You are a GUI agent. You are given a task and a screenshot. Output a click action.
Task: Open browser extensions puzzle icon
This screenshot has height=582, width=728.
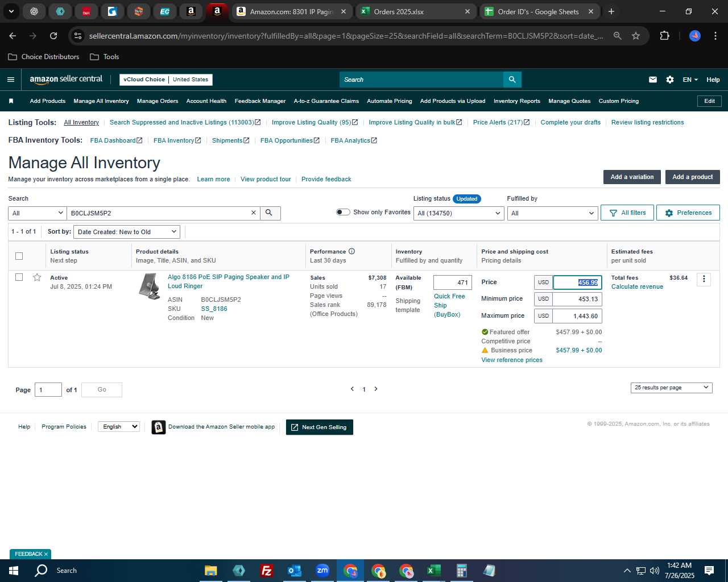coord(664,36)
